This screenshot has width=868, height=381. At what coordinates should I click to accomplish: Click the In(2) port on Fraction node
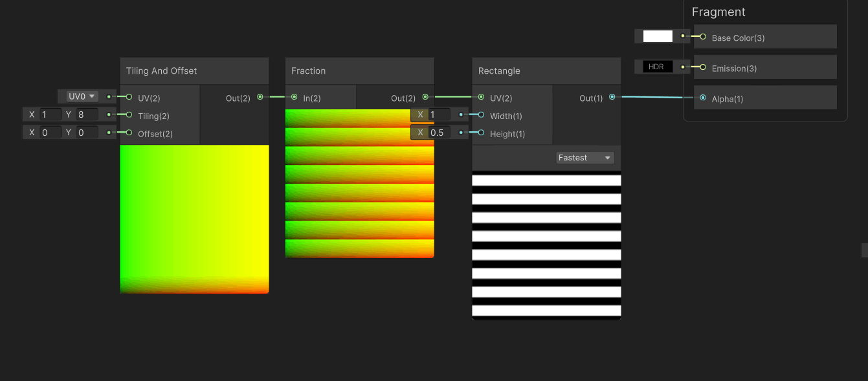pos(295,97)
